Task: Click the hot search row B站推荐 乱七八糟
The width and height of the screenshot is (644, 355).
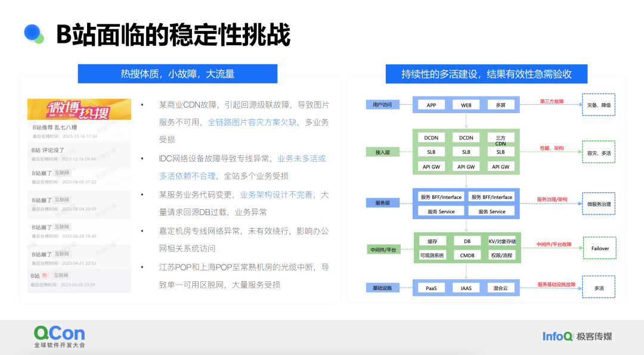Action: tap(79, 131)
